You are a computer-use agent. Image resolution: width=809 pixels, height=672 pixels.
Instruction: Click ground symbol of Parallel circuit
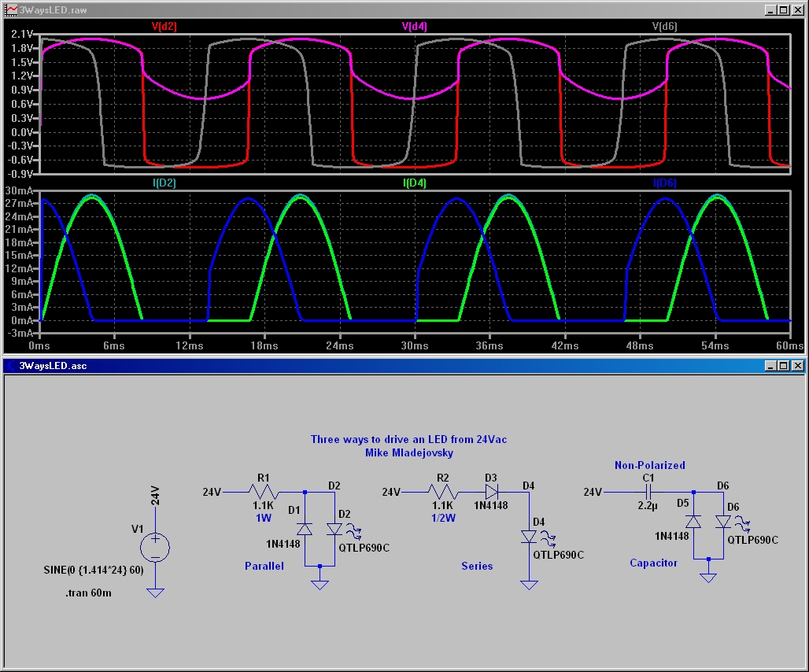click(320, 585)
